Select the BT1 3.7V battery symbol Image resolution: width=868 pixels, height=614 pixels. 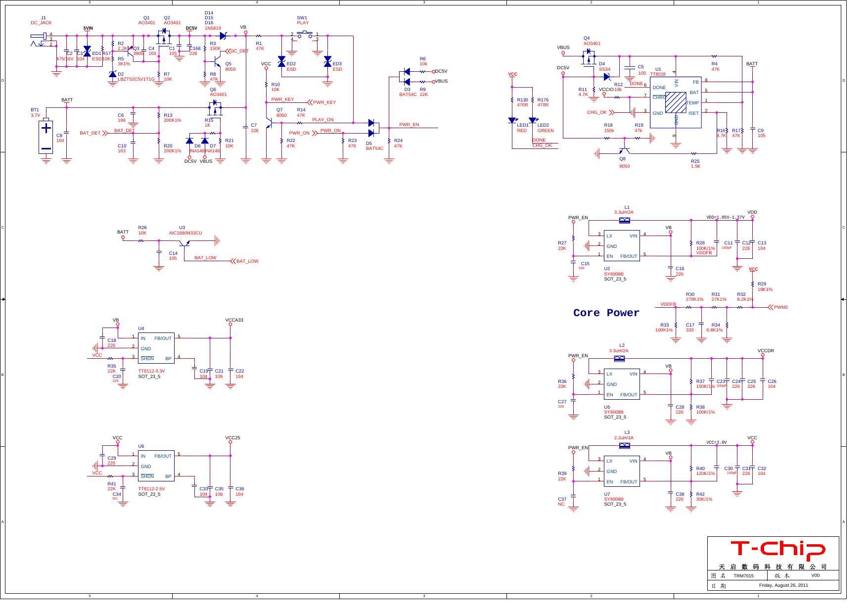pyautogui.click(x=46, y=137)
